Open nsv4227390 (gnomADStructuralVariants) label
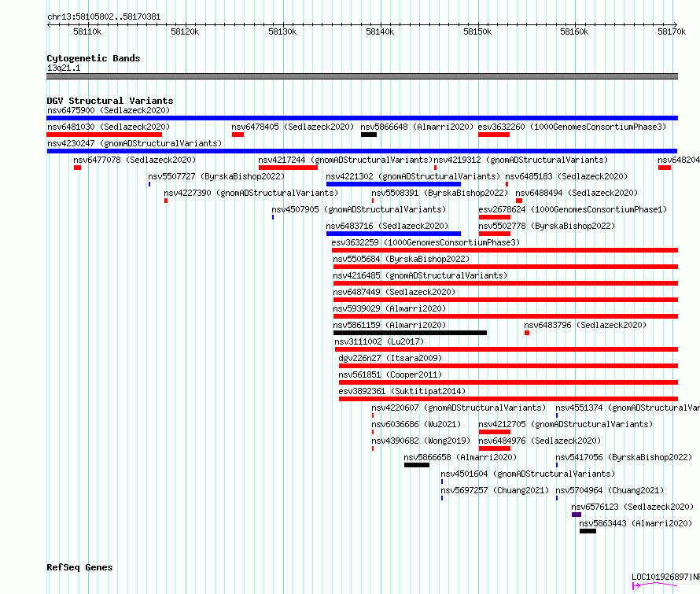 click(251, 193)
